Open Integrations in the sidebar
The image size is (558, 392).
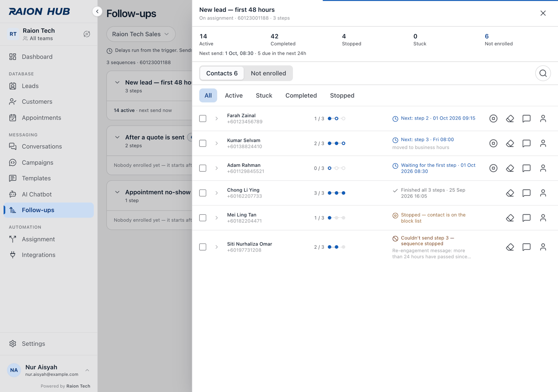tap(48, 255)
